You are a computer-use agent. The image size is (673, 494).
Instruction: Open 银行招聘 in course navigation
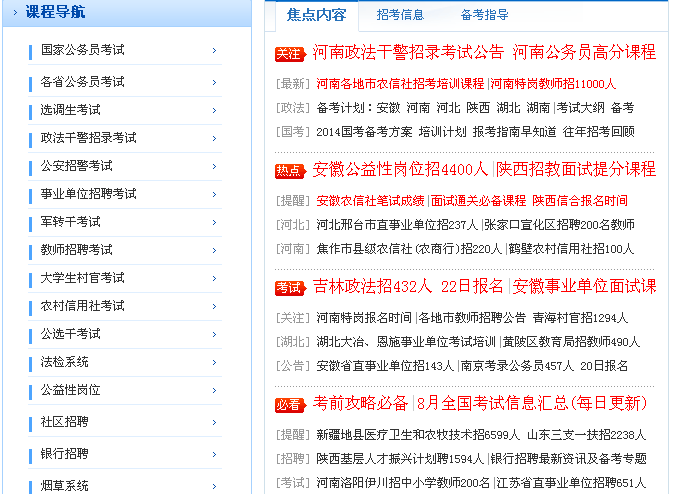[64, 454]
